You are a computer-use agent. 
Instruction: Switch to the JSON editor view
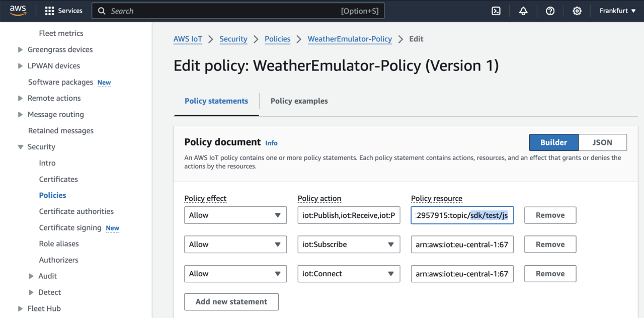602,142
